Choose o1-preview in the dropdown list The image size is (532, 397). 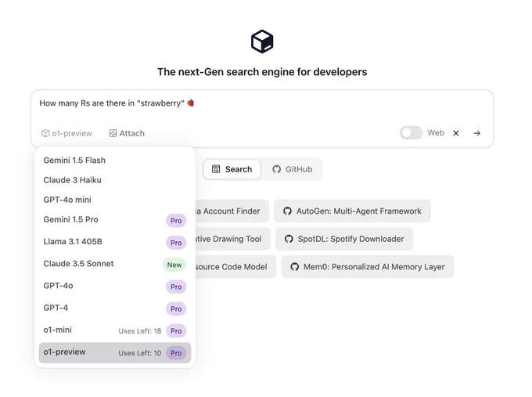click(x=115, y=352)
